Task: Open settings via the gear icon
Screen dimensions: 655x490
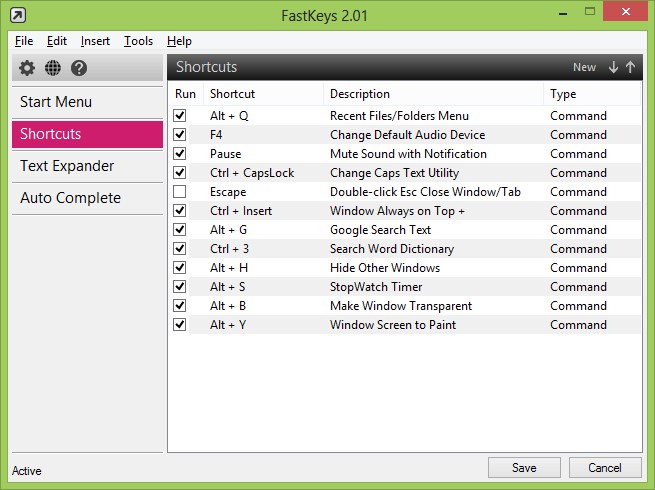Action: point(27,68)
